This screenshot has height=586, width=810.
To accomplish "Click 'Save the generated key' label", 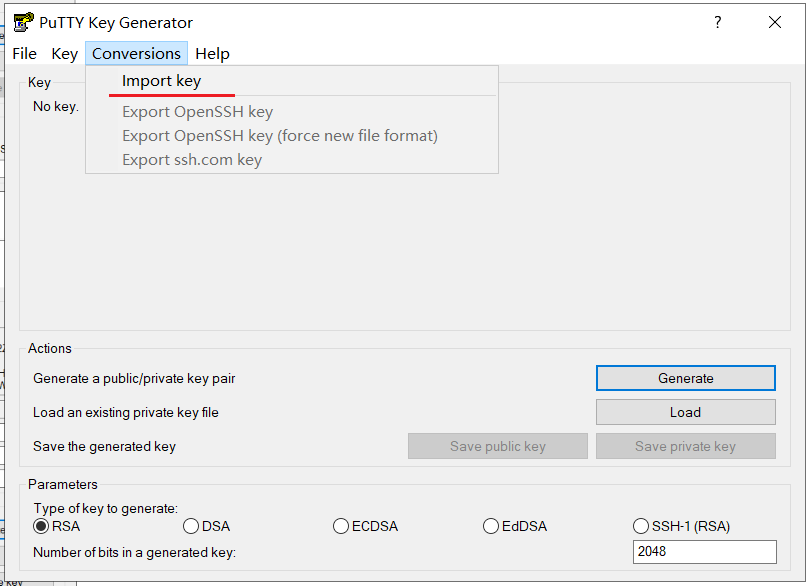I will tap(104, 446).
